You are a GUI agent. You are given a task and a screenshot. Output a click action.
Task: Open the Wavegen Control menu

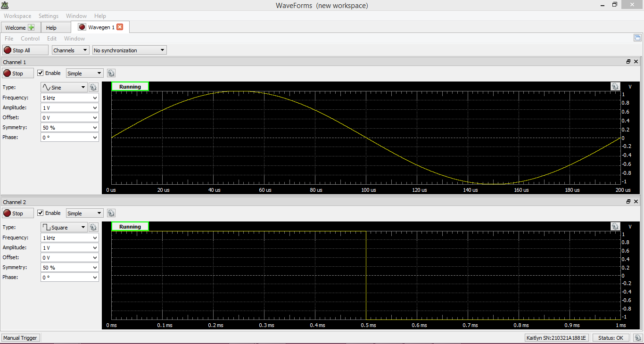pyautogui.click(x=30, y=38)
